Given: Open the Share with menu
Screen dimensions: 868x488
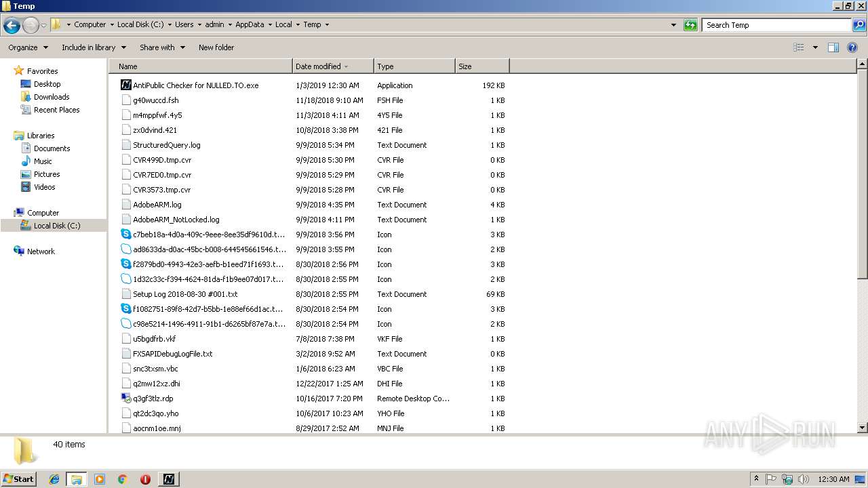Looking at the screenshot, I should 162,47.
